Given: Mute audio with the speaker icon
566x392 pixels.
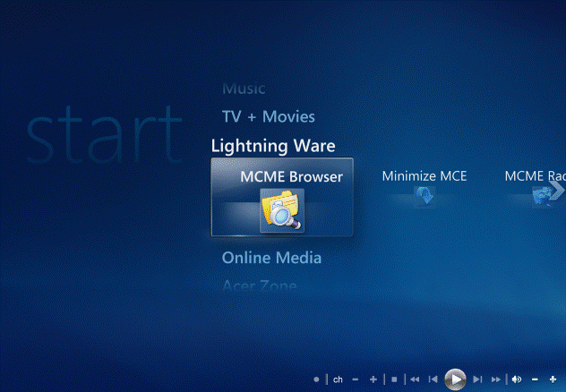Looking at the screenshot, I should point(517,379).
